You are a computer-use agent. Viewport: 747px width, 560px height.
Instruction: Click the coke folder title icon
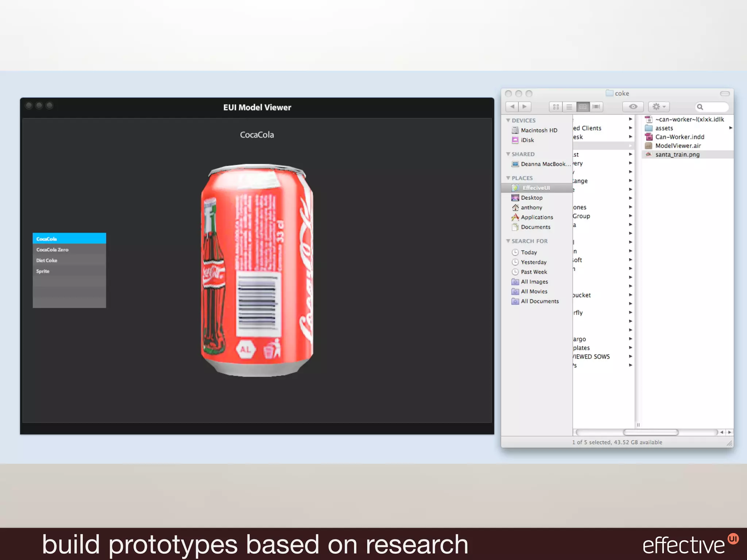pos(609,93)
